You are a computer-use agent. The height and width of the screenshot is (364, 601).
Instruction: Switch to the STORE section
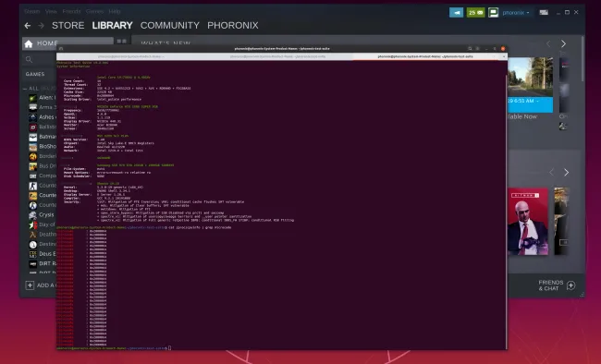click(67, 25)
